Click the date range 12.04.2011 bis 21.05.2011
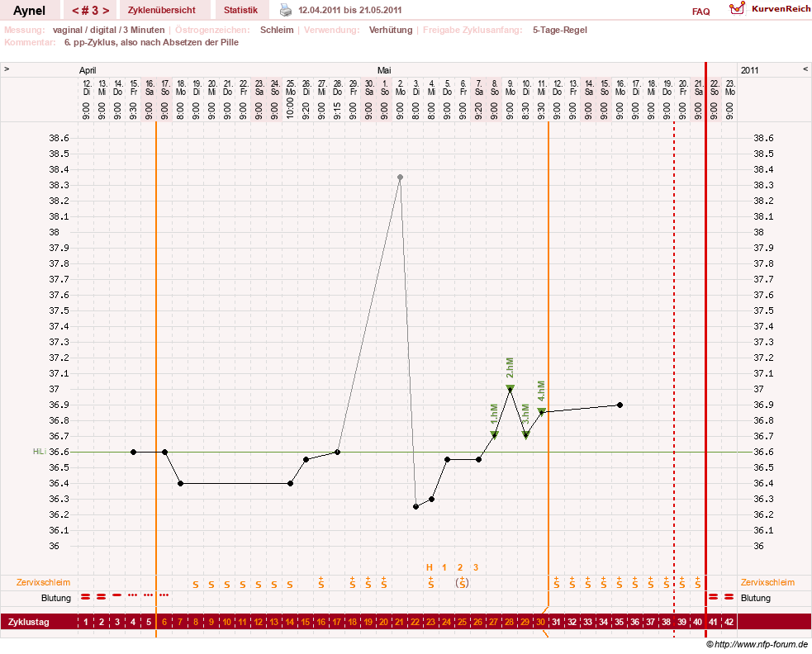The height and width of the screenshot is (654, 812). coord(350,10)
